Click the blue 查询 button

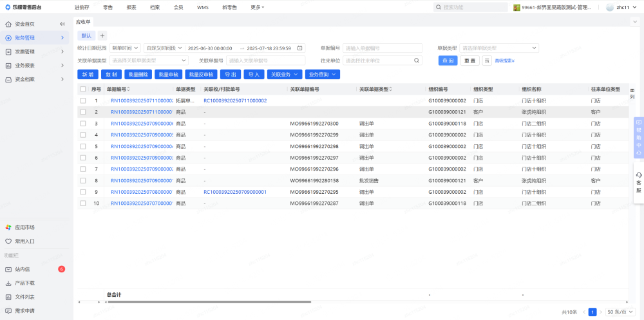click(447, 61)
